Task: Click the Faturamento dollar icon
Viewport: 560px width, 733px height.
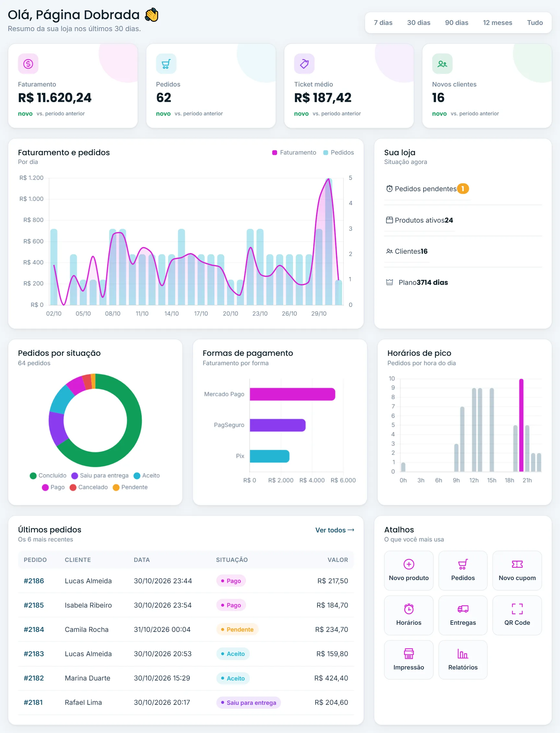Action: tap(28, 64)
